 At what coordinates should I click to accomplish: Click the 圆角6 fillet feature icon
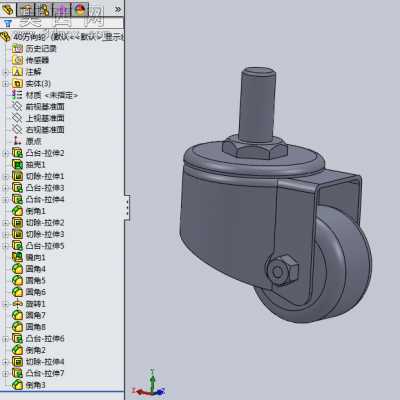(x=17, y=292)
